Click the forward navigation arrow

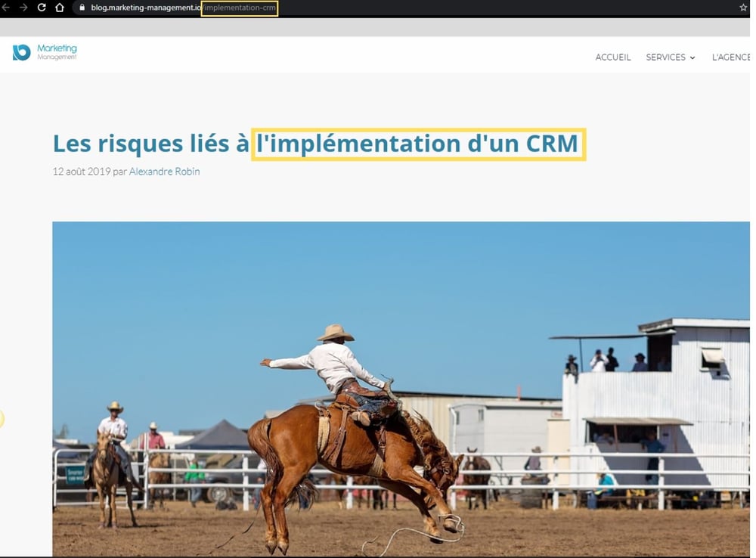24,9
